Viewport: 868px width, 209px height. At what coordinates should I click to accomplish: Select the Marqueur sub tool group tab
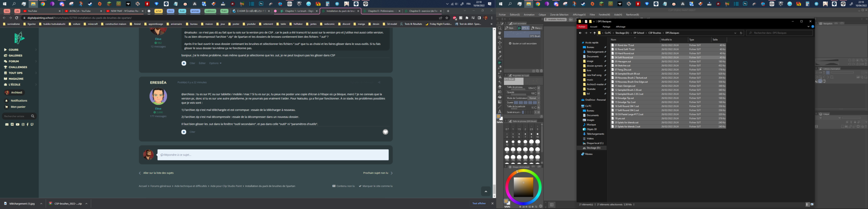(x=537, y=28)
